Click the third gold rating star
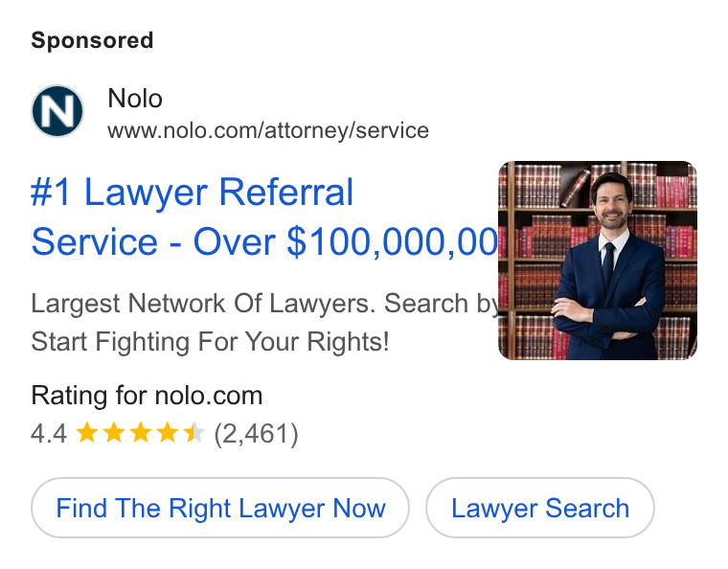The height and width of the screenshot is (569, 728). click(141, 433)
